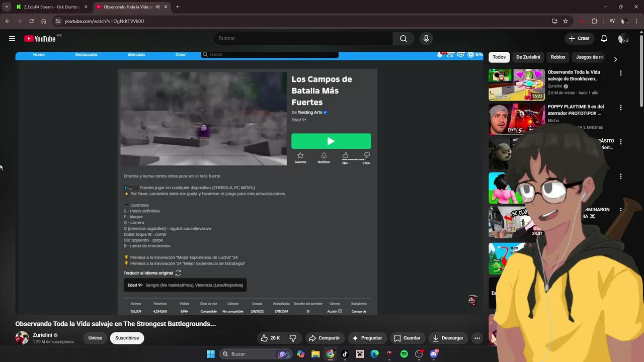Save the video with Guardar
Viewport: 644px width, 362px height.
(x=407, y=338)
